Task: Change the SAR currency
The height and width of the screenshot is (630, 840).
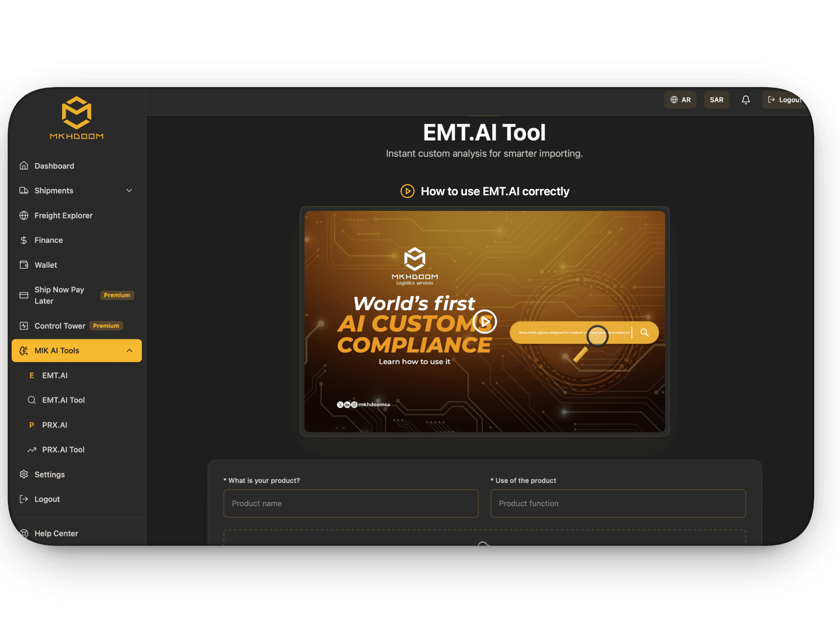Action: [x=717, y=100]
